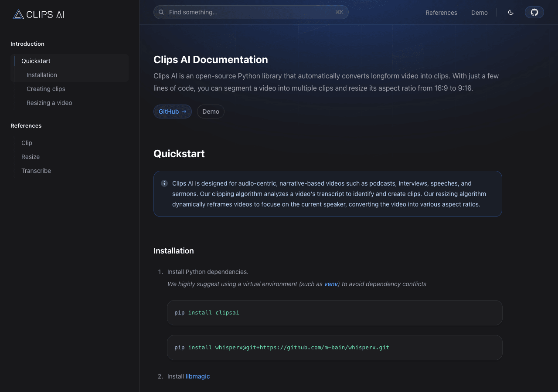This screenshot has height=392, width=558.
Task: Click the Clips AI logo
Action: click(x=39, y=14)
